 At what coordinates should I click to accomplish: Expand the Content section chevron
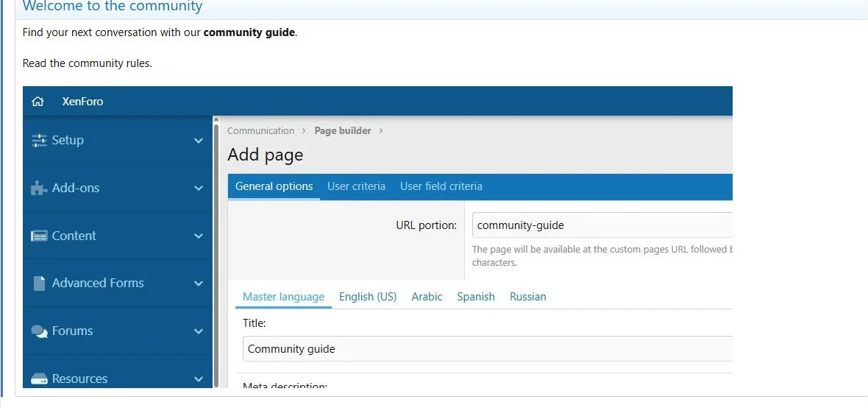pos(198,236)
